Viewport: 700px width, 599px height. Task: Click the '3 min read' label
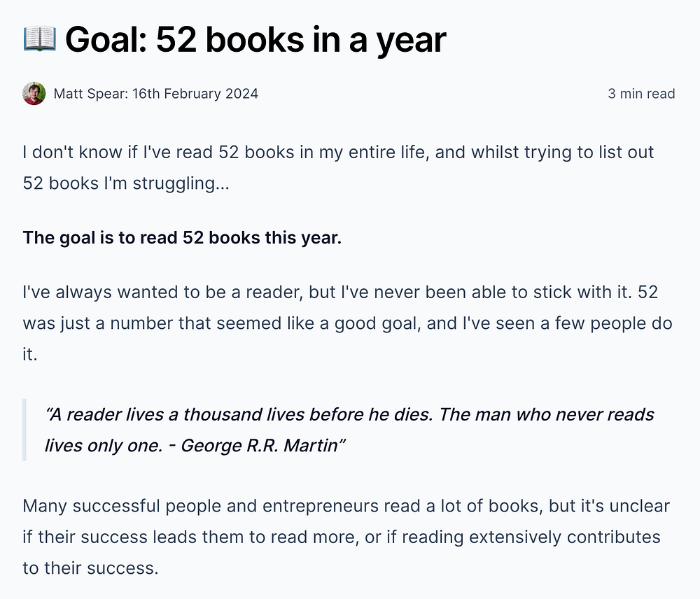pyautogui.click(x=641, y=93)
